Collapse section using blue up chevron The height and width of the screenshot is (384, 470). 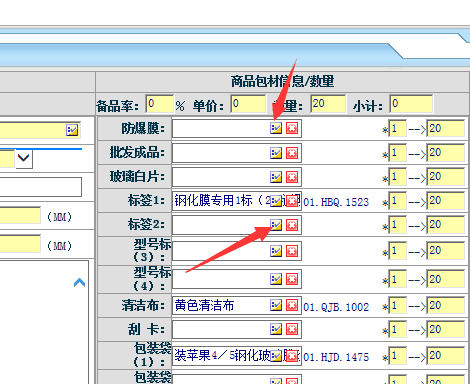[79, 283]
